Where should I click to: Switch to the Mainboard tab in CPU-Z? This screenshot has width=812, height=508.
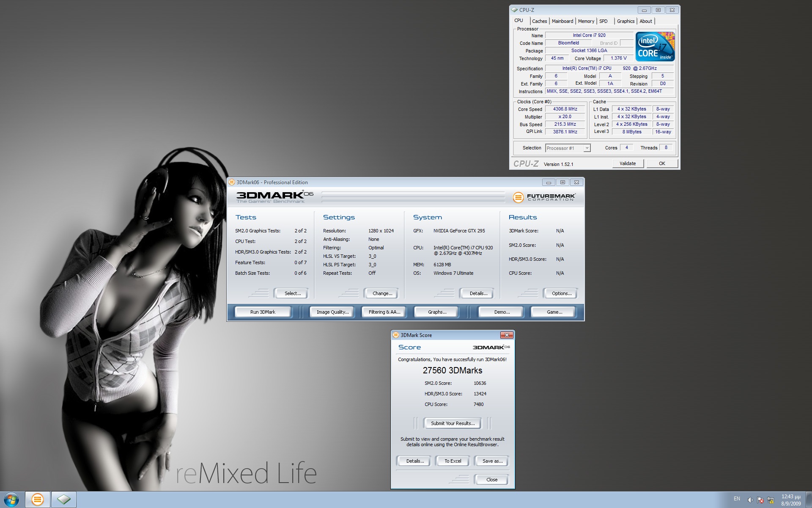click(x=562, y=21)
